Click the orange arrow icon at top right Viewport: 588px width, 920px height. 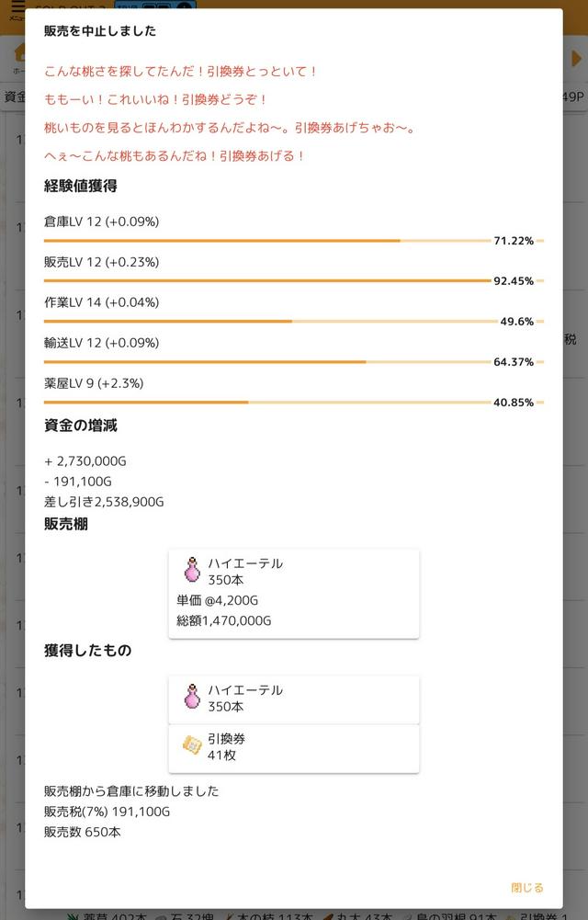click(576, 58)
